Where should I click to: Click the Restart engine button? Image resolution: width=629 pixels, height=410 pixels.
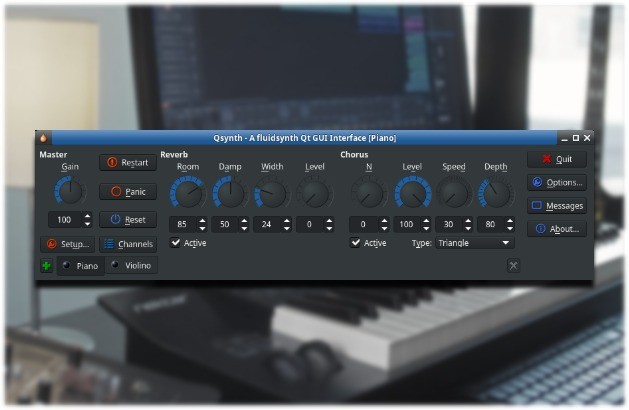[x=128, y=162]
